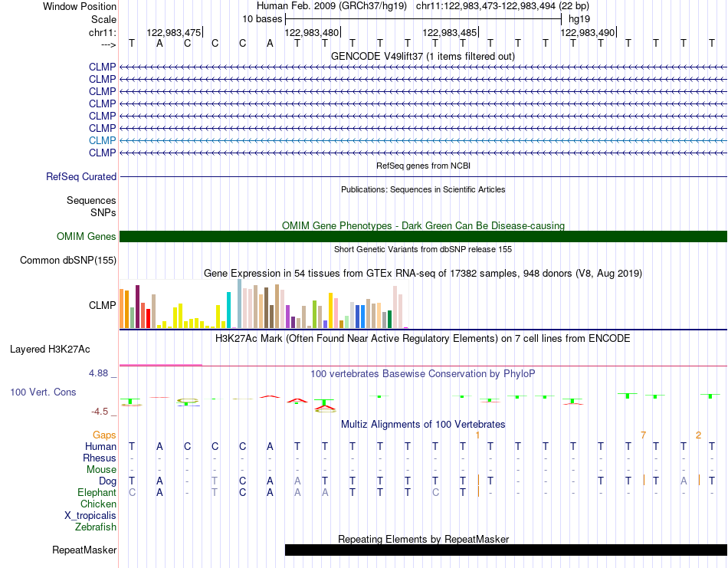Click the orange gap number 1
728x568 pixels.
tap(477, 435)
